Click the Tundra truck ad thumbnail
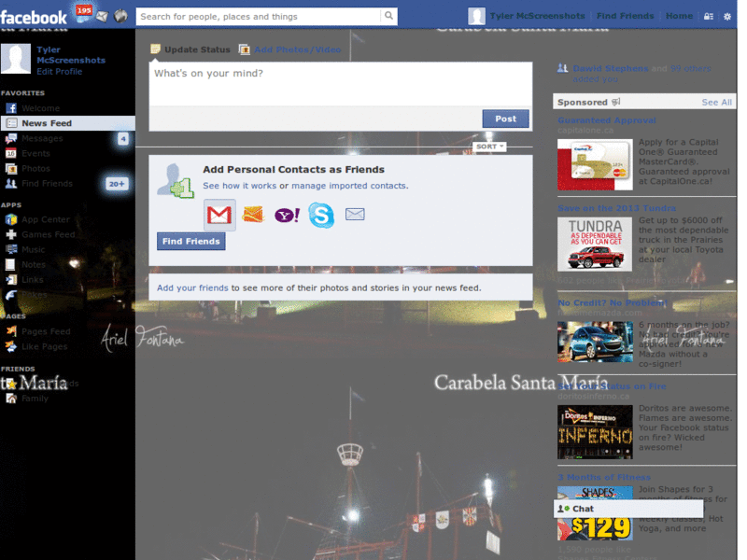747x560 pixels. coord(595,245)
